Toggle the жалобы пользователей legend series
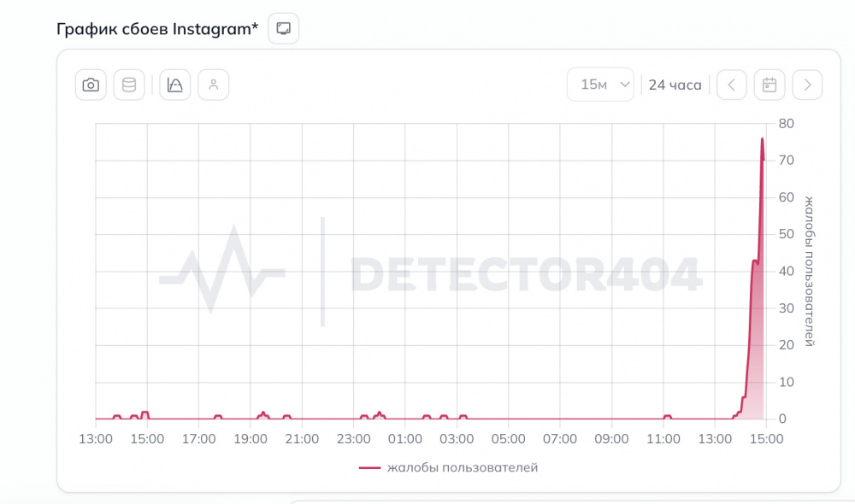Screen dimensions: 855x504 click(x=463, y=467)
